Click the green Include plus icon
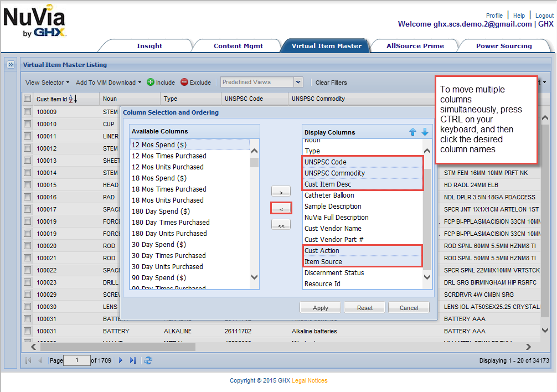Viewport: 557px width, 392px height. click(151, 82)
